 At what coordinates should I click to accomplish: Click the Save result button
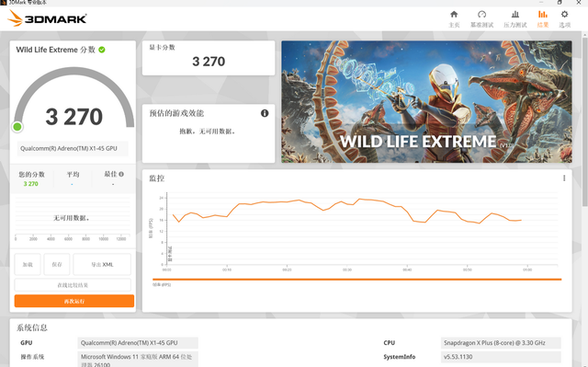point(57,265)
